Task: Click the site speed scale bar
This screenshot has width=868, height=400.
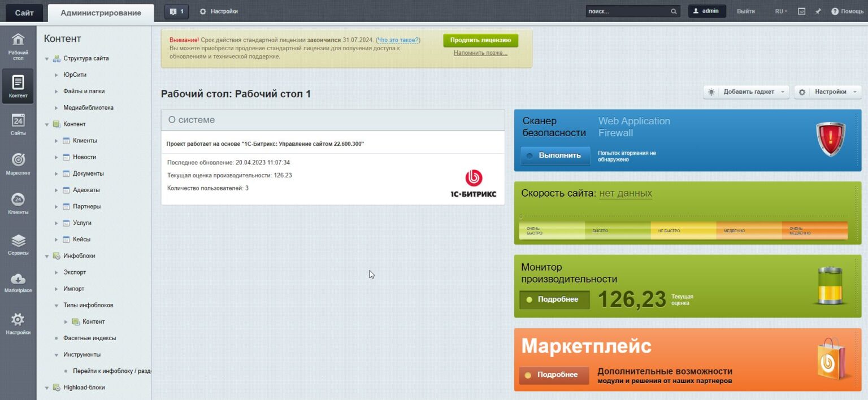Action: [683, 229]
